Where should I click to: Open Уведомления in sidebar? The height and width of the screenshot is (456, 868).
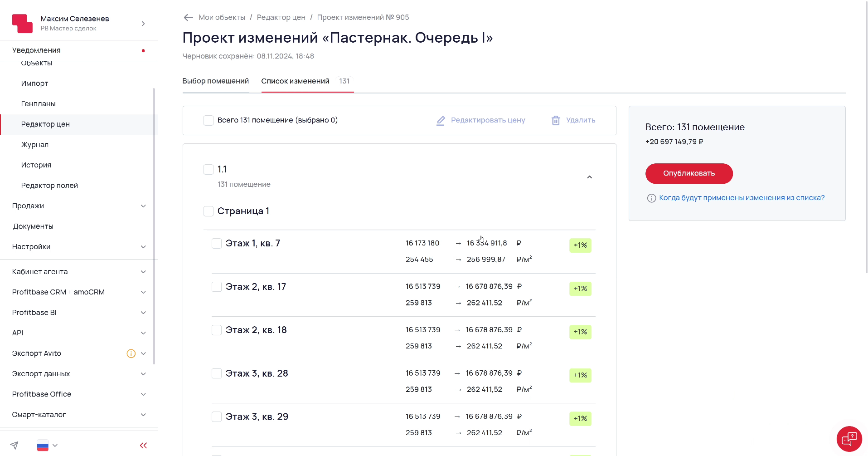(x=36, y=50)
